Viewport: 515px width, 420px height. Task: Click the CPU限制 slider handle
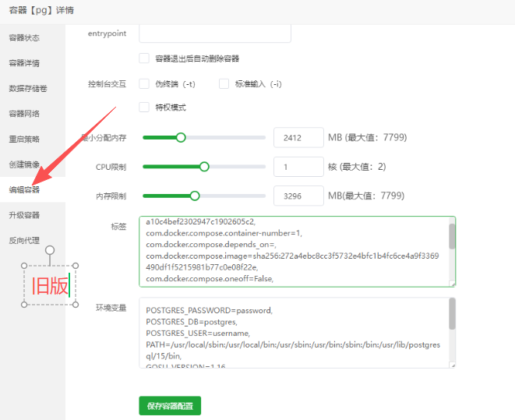click(x=204, y=167)
